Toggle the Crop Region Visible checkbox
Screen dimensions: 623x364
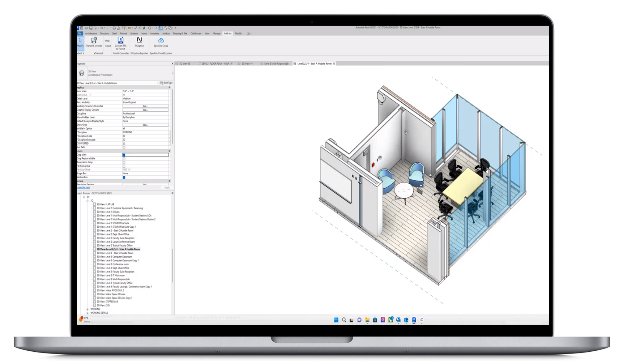(124, 158)
